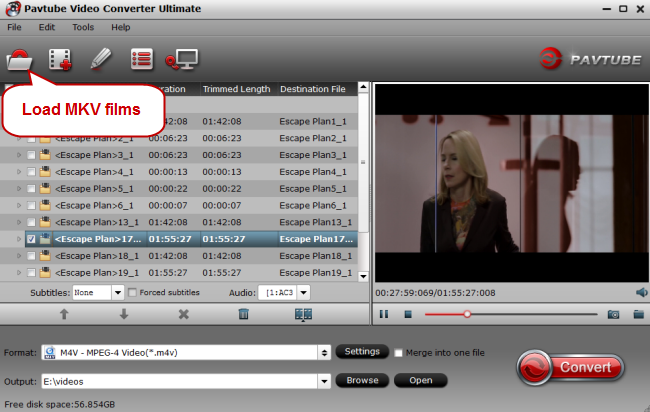Click the video preview frame

click(x=512, y=183)
